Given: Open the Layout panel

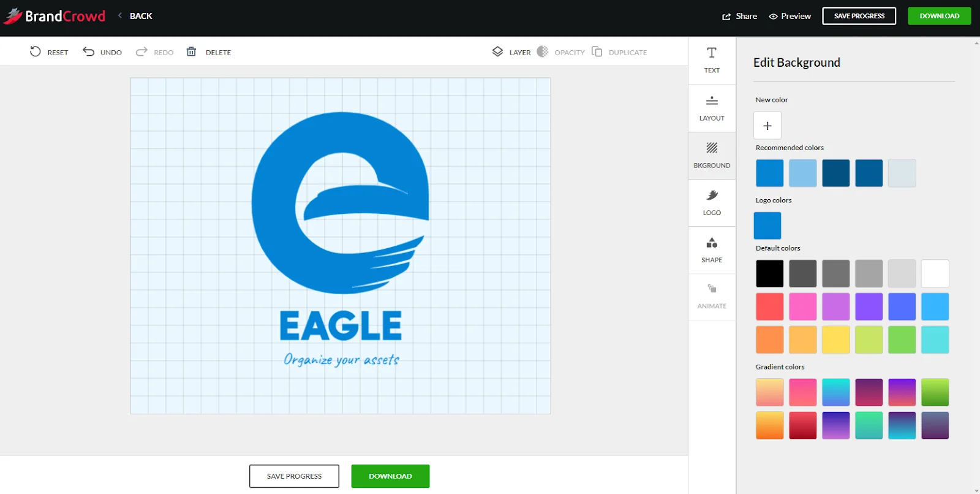Looking at the screenshot, I should click(x=712, y=108).
